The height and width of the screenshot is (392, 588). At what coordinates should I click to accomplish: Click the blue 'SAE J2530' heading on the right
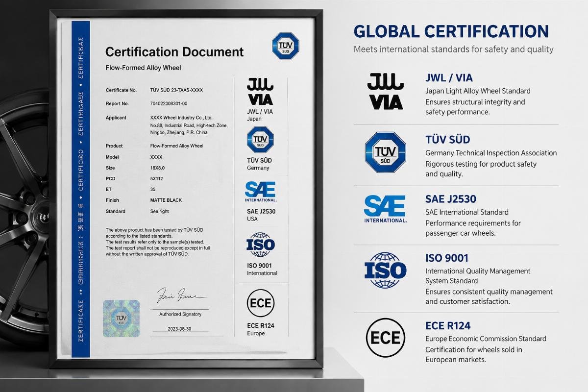pos(451,199)
